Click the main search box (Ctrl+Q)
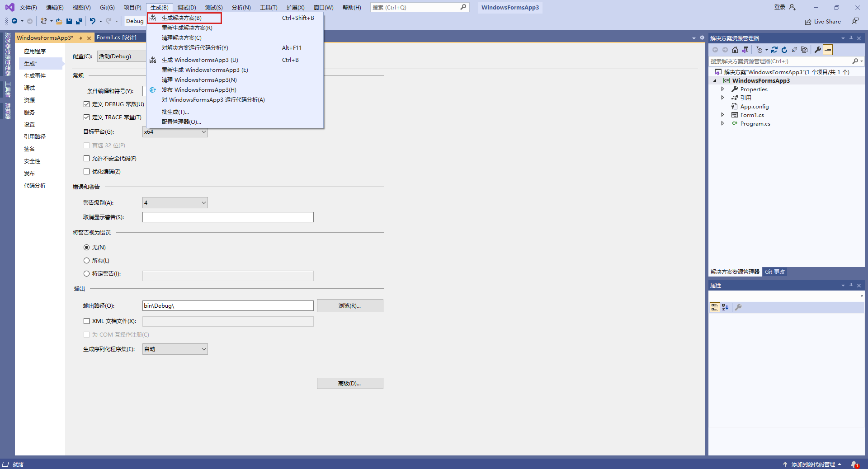868x469 pixels. pyautogui.click(x=420, y=7)
